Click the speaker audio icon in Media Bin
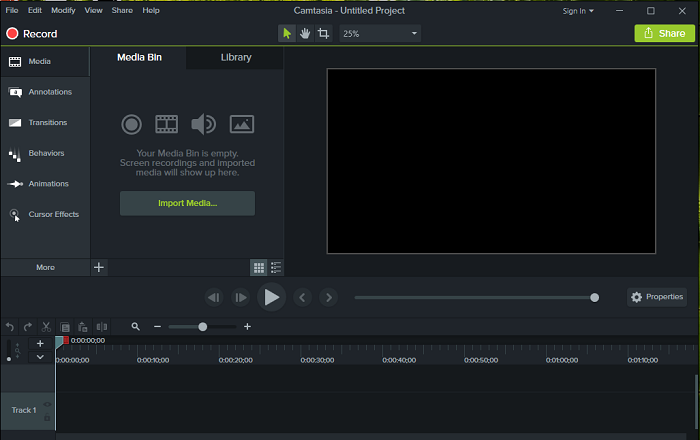 point(204,124)
